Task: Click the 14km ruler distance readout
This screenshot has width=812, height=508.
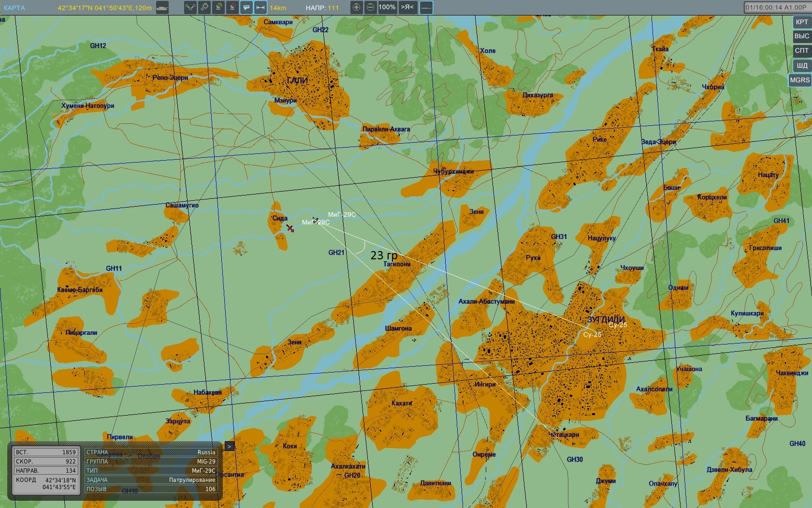Action: [x=278, y=8]
